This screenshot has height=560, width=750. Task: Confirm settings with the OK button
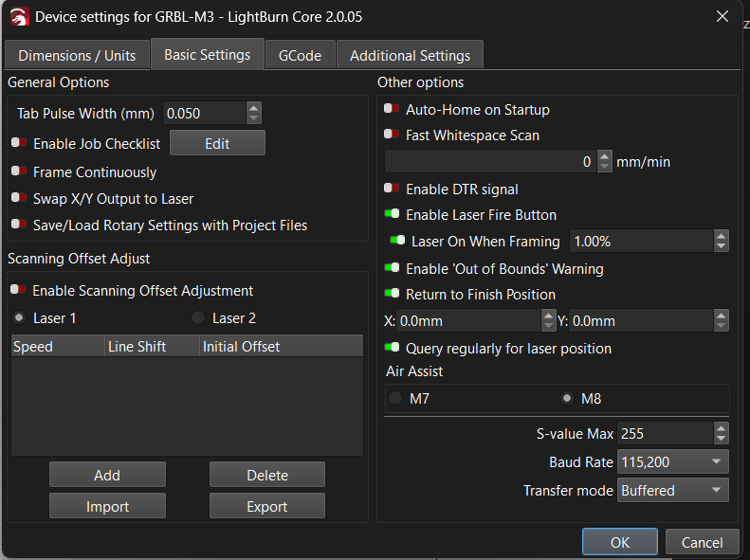tap(619, 543)
